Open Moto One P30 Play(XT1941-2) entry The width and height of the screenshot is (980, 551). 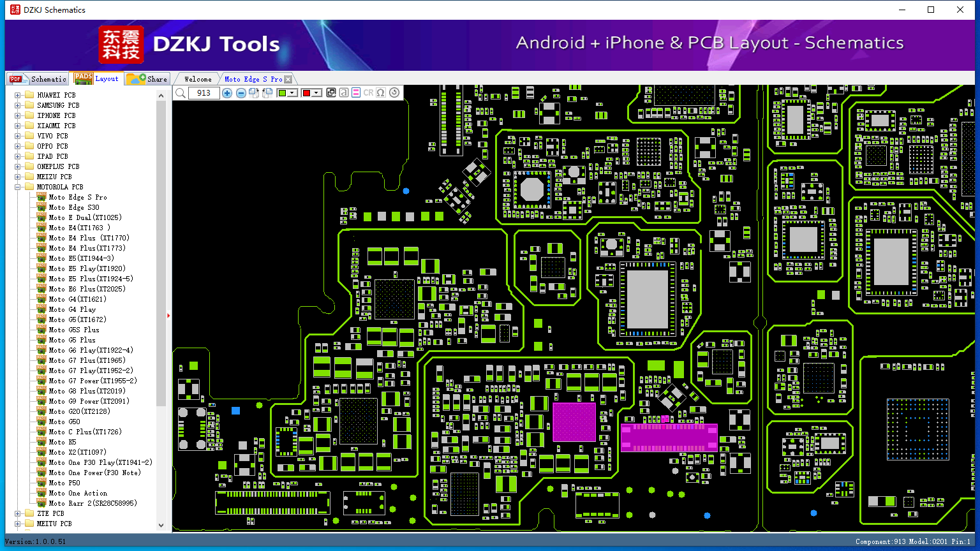click(x=101, y=462)
